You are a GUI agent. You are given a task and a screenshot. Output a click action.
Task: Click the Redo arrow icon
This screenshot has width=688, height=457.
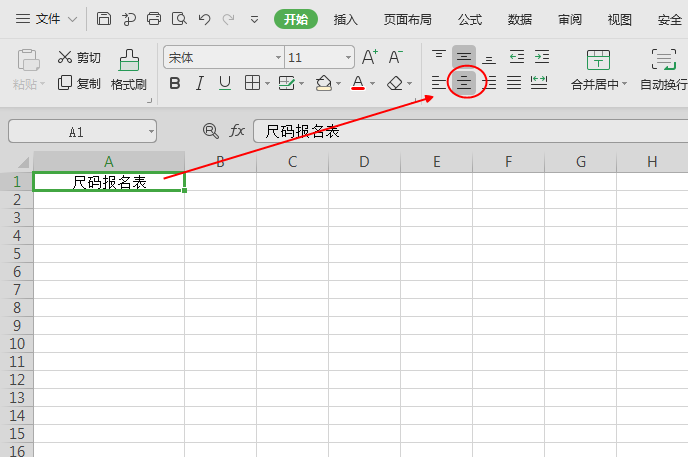pos(228,19)
